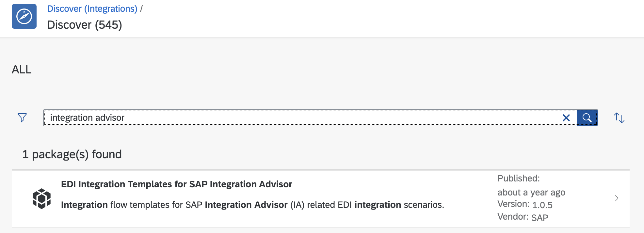The width and height of the screenshot is (644, 233).
Task: Clear the search text with X icon
Action: [x=566, y=118]
